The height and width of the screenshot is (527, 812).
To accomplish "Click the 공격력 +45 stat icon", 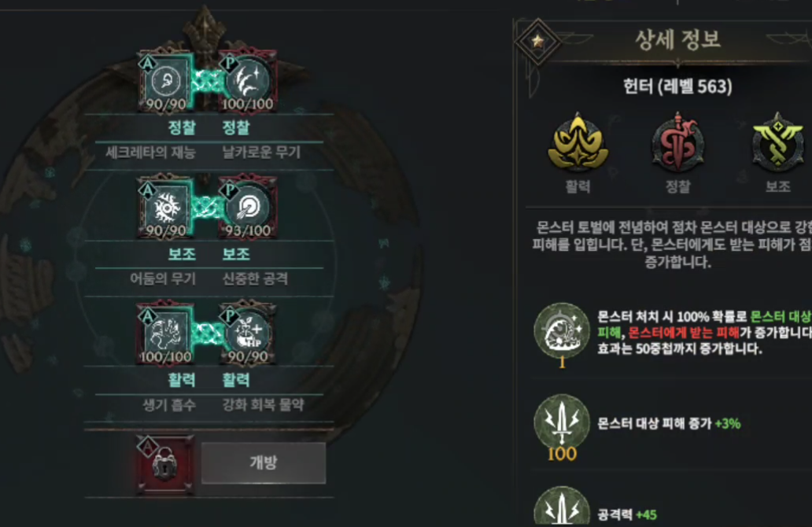I will (x=562, y=507).
